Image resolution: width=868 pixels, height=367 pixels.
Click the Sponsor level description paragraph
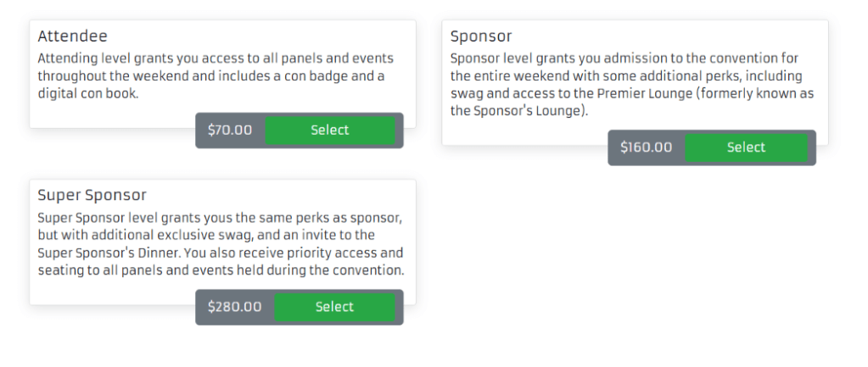tap(632, 85)
